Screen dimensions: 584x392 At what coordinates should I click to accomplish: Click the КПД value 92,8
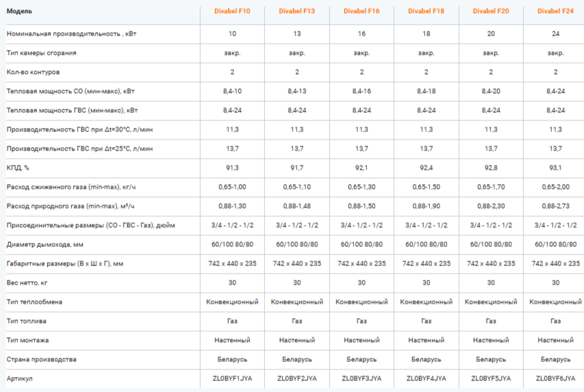[x=491, y=168]
